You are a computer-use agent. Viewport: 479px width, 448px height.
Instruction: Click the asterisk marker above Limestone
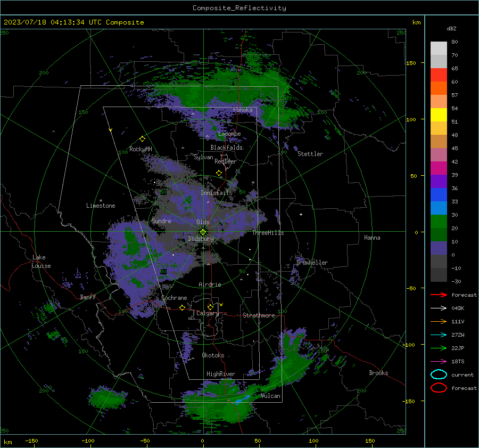pyautogui.click(x=101, y=201)
